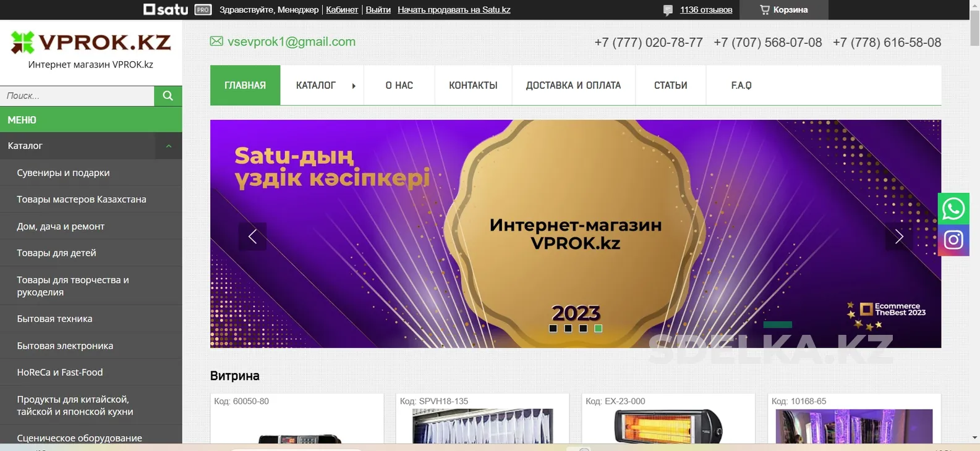980x451 pixels.
Task: Click the МЕНЮ sidebar header
Action: coord(91,120)
